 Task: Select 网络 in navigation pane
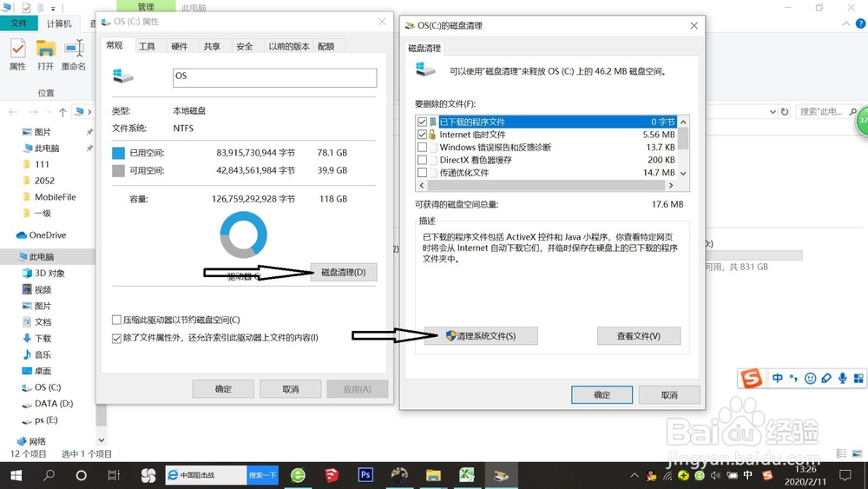point(31,441)
